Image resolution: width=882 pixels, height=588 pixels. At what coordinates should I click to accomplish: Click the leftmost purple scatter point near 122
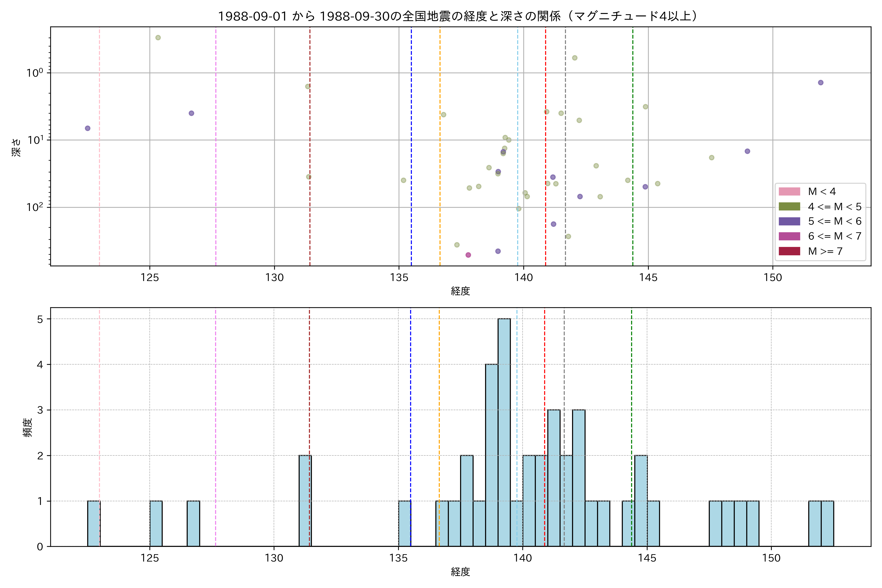point(87,128)
